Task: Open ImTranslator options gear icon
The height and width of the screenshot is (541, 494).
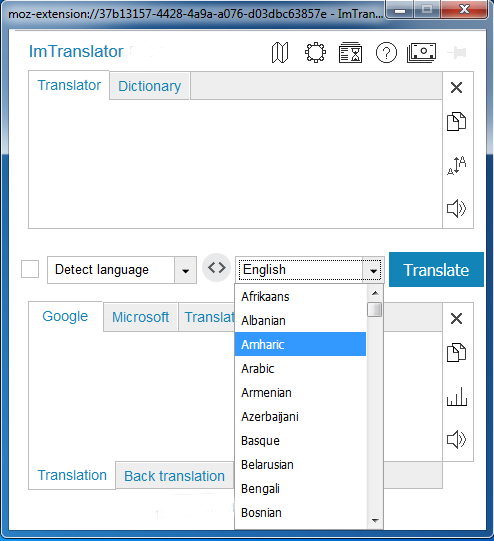Action: click(x=315, y=52)
